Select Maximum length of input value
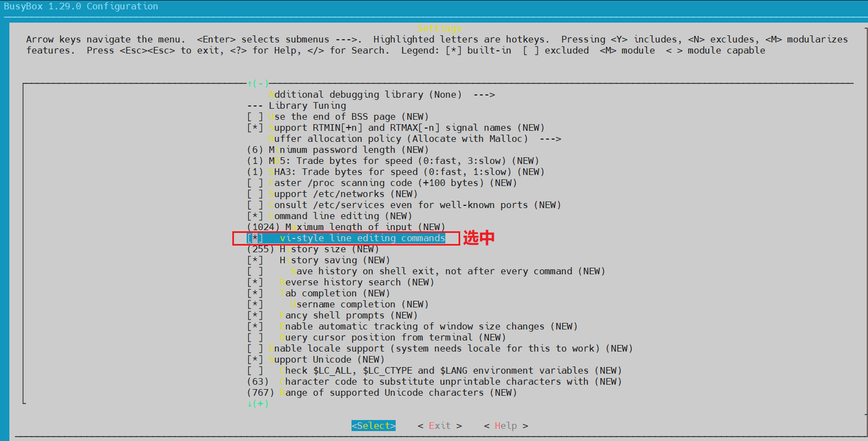The image size is (868, 441). point(346,227)
